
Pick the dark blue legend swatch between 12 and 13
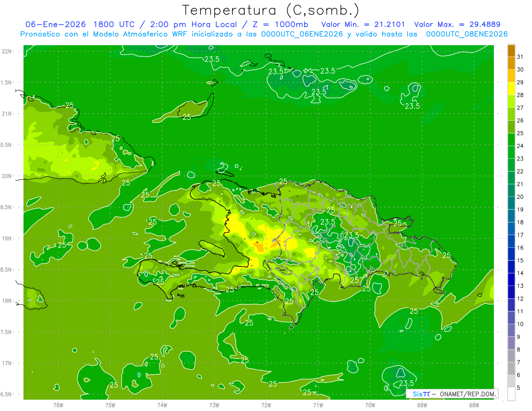(511, 292)
